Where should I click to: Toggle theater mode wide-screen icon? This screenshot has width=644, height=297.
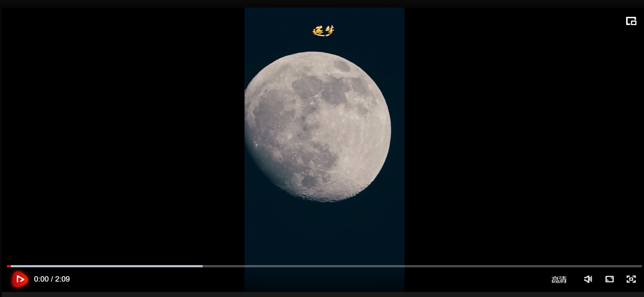[610, 279]
